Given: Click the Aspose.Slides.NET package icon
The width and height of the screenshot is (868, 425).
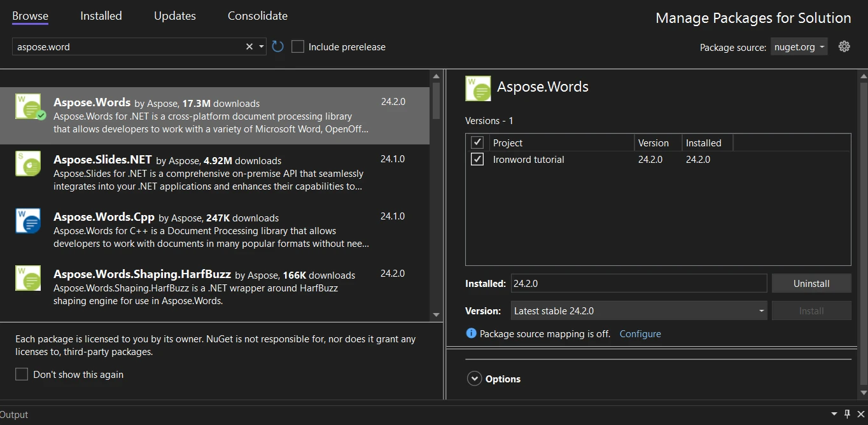Looking at the screenshot, I should (28, 164).
